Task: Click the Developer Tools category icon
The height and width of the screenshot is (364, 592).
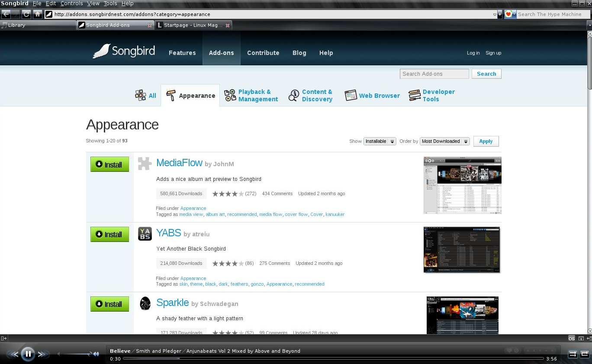Action: [x=415, y=95]
